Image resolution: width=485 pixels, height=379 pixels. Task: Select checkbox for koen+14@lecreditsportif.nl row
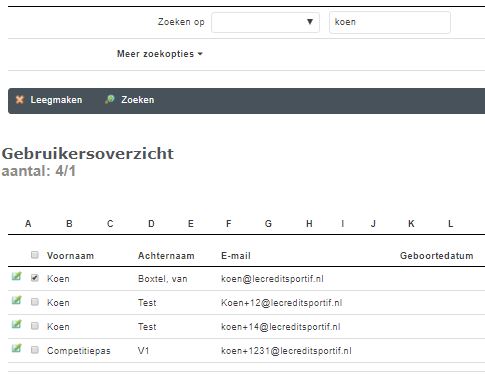[35, 326]
